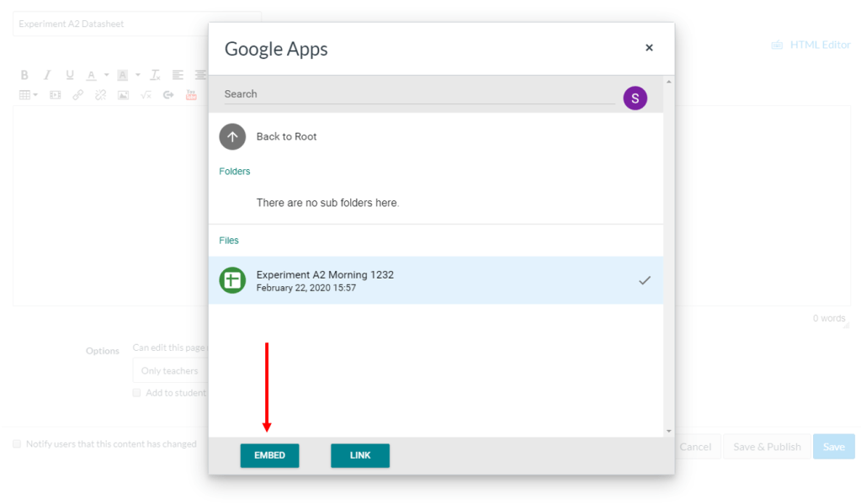Open the purple S account avatar
This screenshot has height=504, width=861.
[x=635, y=98]
